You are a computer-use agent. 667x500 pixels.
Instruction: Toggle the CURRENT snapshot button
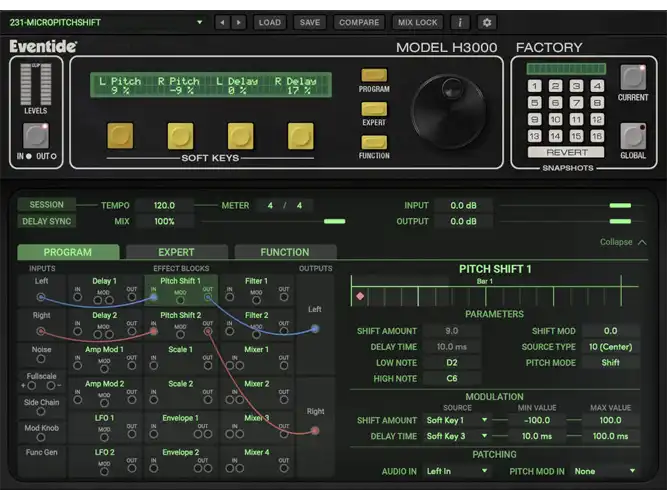click(633, 77)
